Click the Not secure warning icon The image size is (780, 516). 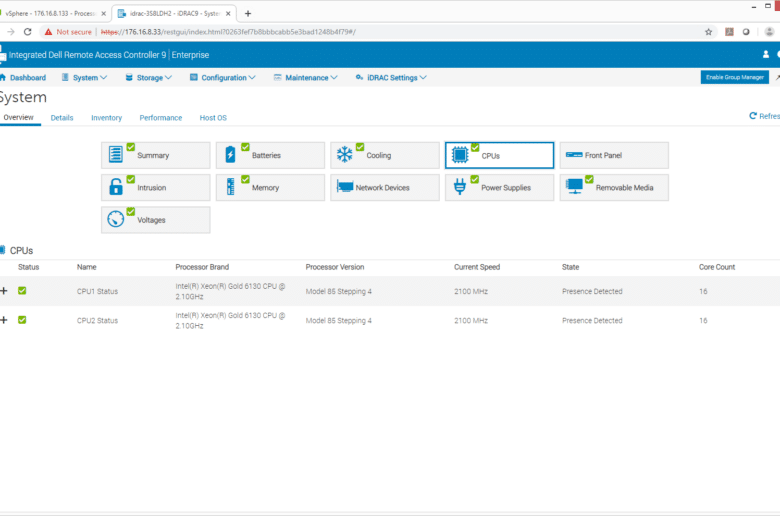pyautogui.click(x=48, y=32)
